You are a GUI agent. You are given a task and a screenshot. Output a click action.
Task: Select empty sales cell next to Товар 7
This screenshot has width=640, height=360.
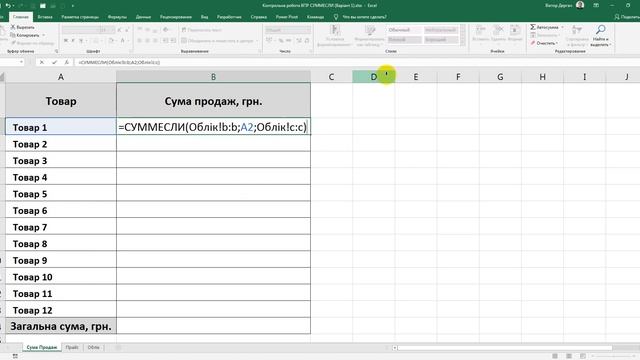click(x=213, y=227)
